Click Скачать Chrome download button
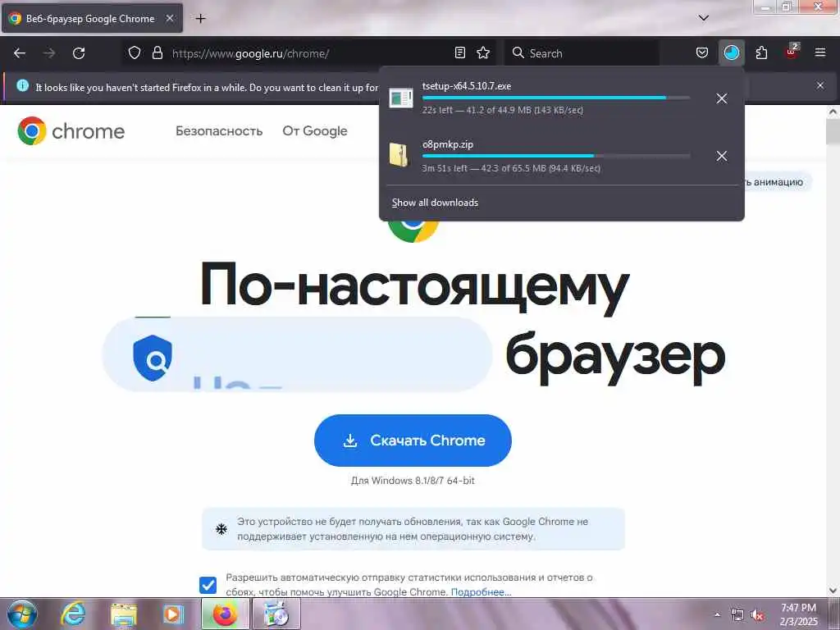 click(413, 441)
